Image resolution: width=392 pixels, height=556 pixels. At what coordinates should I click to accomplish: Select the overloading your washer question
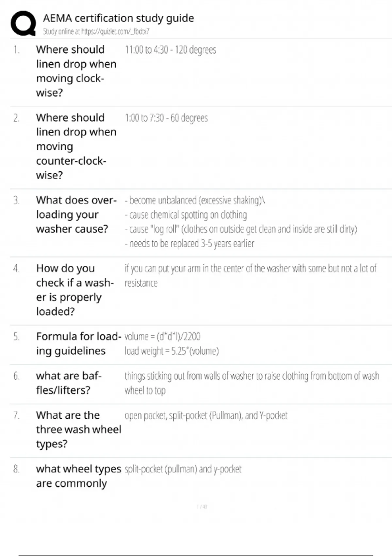(x=76, y=214)
